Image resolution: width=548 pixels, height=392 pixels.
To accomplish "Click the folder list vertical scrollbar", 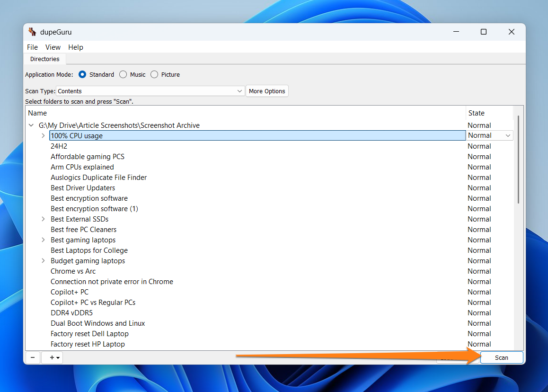I will 519,161.
